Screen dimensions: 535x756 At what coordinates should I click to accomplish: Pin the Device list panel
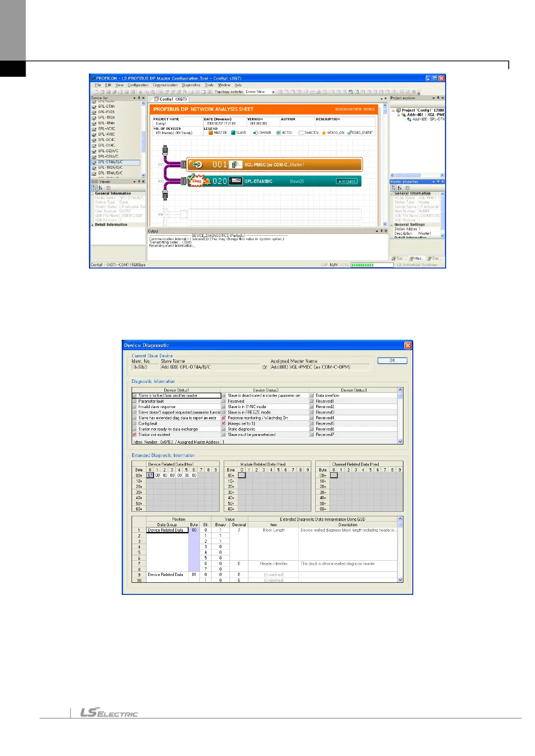(139, 98)
